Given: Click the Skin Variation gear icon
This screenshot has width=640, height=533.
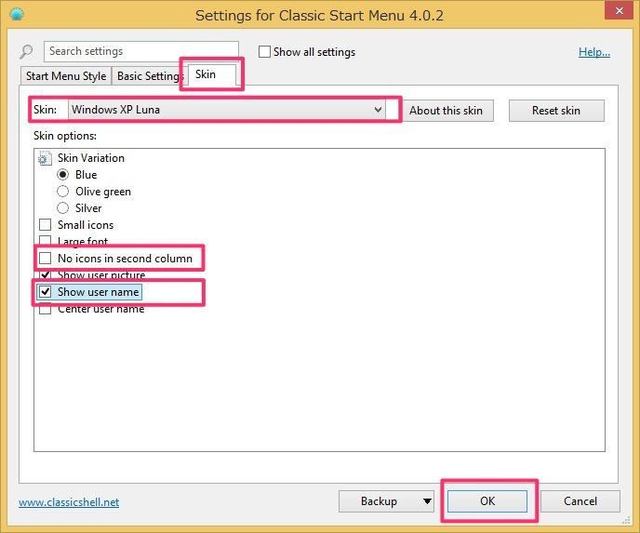Looking at the screenshot, I should coord(44,158).
